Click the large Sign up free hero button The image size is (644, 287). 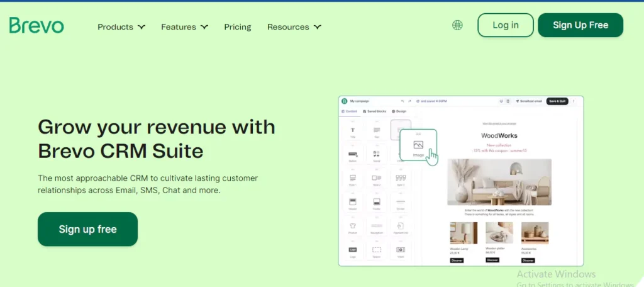pyautogui.click(x=87, y=229)
